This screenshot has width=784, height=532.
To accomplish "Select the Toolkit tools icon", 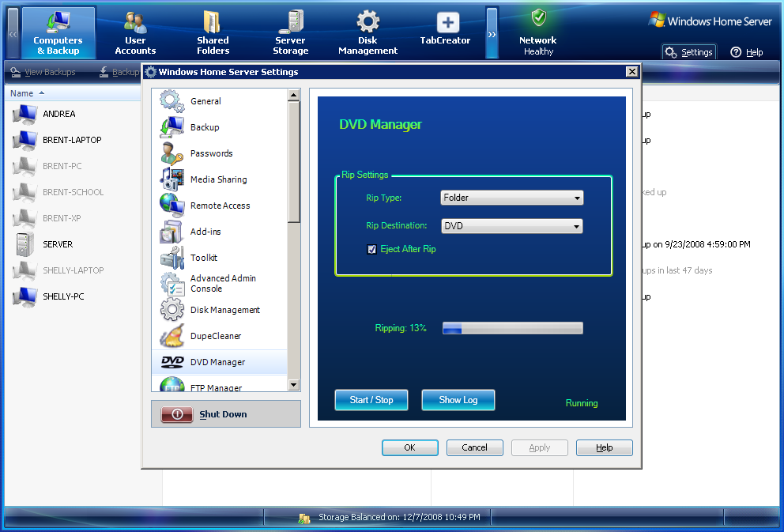I will coord(171,258).
